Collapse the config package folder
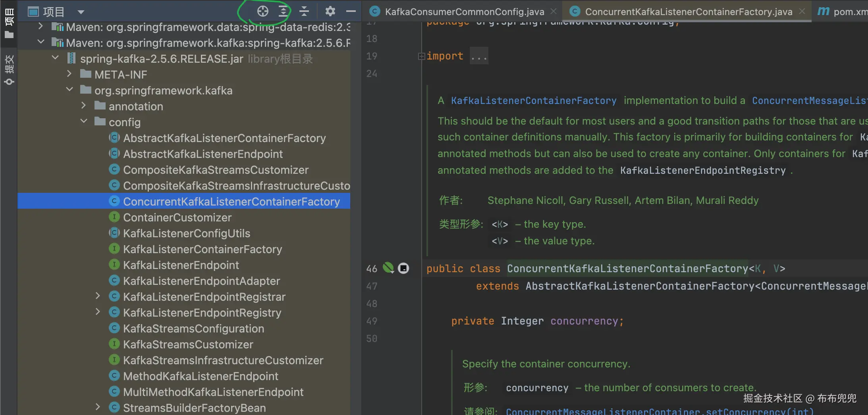Image resolution: width=868 pixels, height=415 pixels. click(x=84, y=121)
